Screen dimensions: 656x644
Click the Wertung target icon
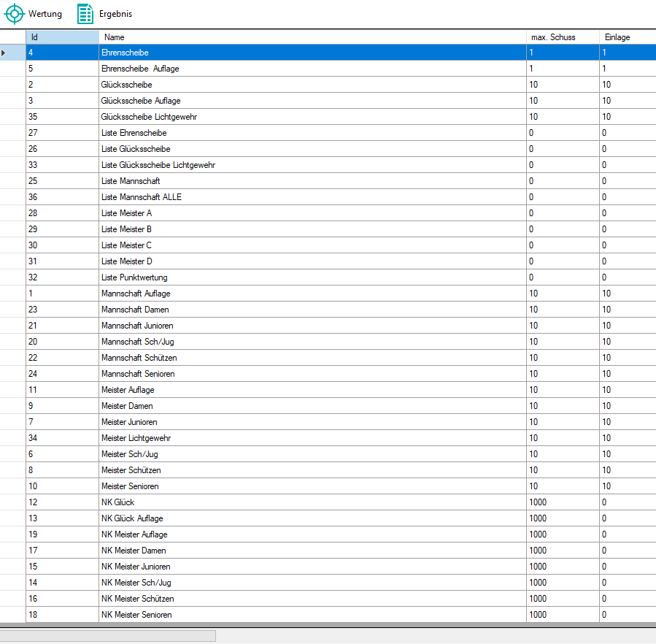click(x=15, y=14)
